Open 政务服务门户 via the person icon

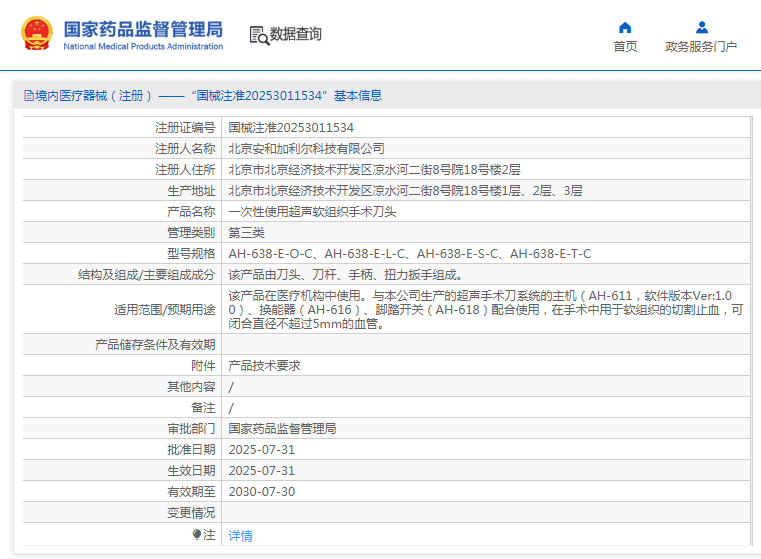[701, 28]
